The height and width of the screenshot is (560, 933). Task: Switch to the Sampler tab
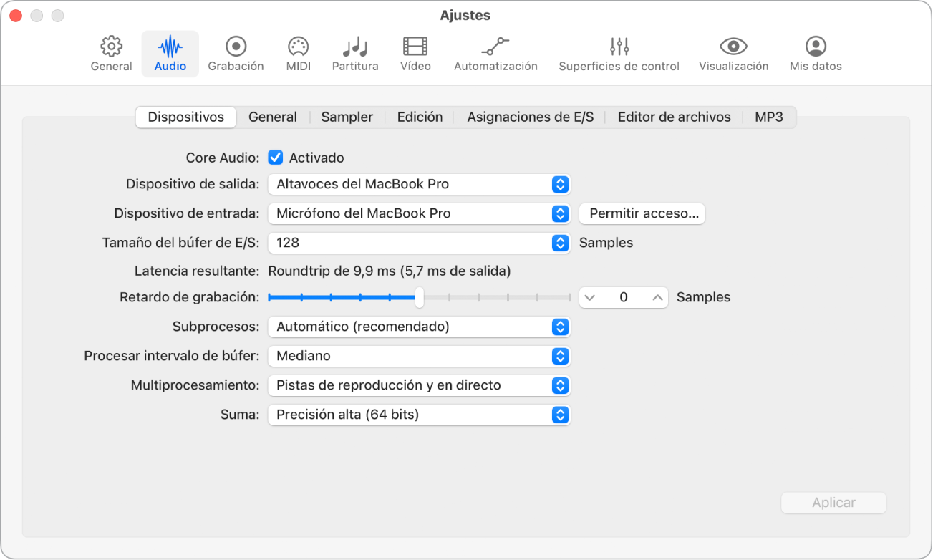pos(347,116)
